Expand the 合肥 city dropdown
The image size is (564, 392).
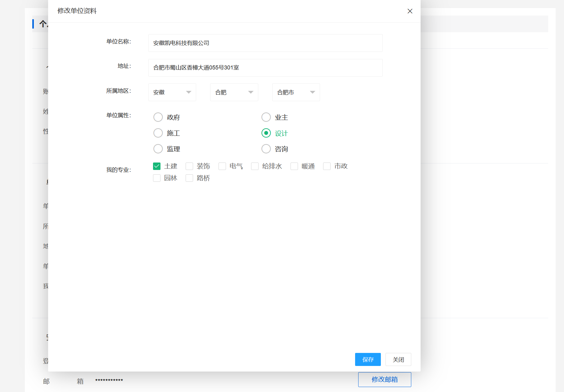click(234, 92)
